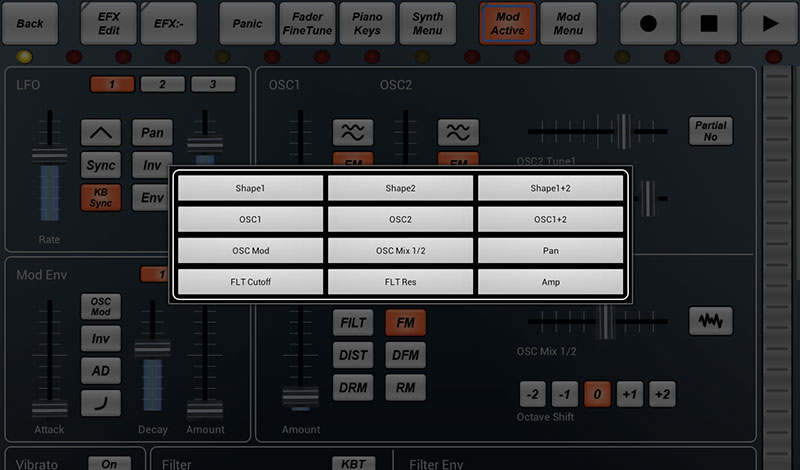Viewport: 800px width, 470px height.
Task: Disable LFO KB Sync
Action: [101, 197]
